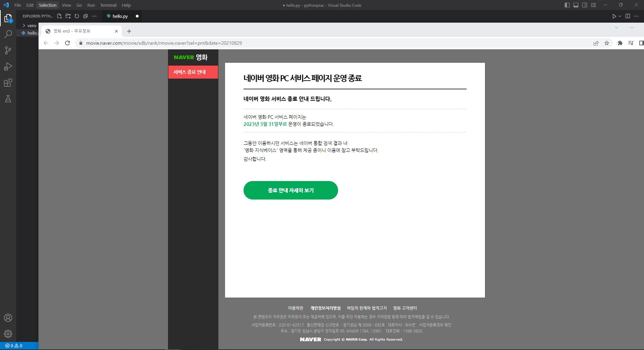Click the NAVER 영화 logo

click(x=191, y=57)
